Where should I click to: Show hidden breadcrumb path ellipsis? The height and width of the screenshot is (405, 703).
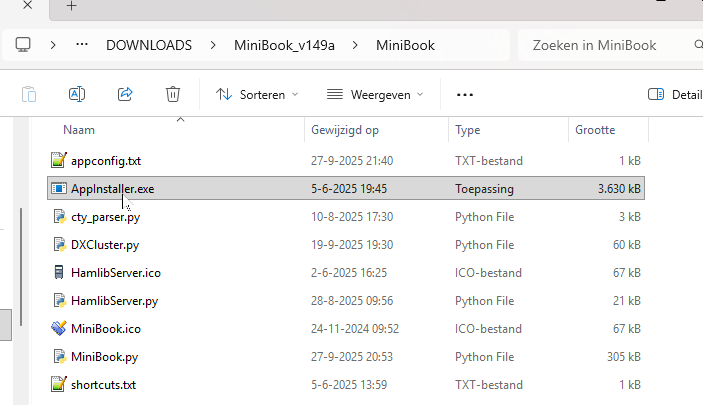point(83,45)
